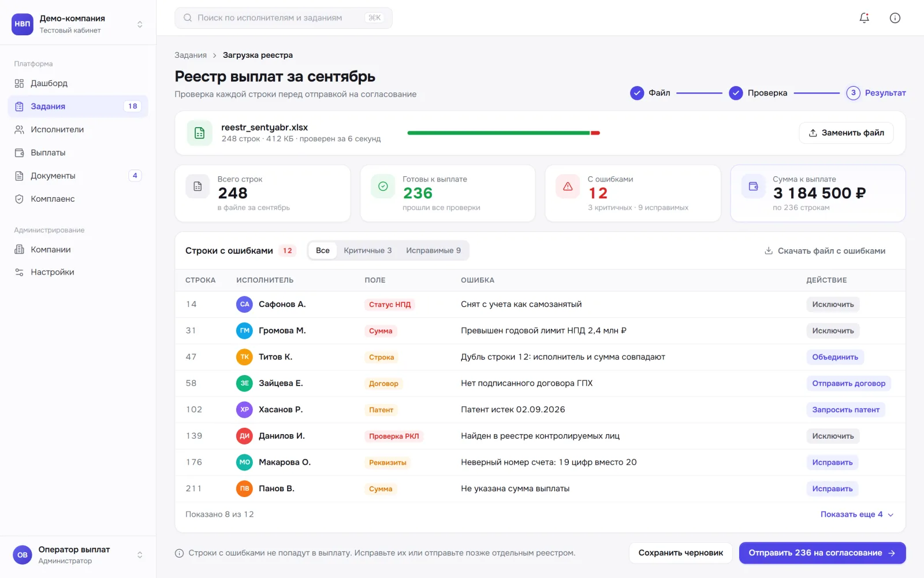924x578 pixels.
Task: Open Задания in the sidebar
Action: tap(78, 106)
